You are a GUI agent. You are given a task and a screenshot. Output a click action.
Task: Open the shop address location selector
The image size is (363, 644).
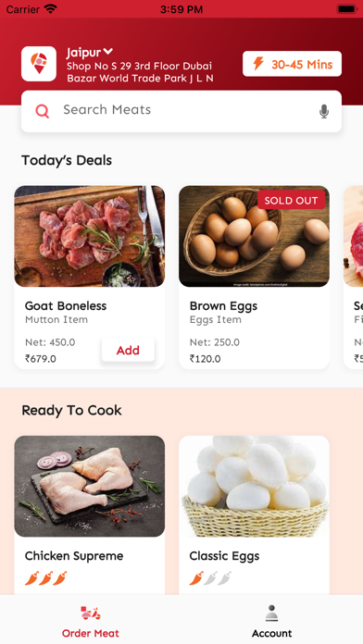[x=140, y=72]
